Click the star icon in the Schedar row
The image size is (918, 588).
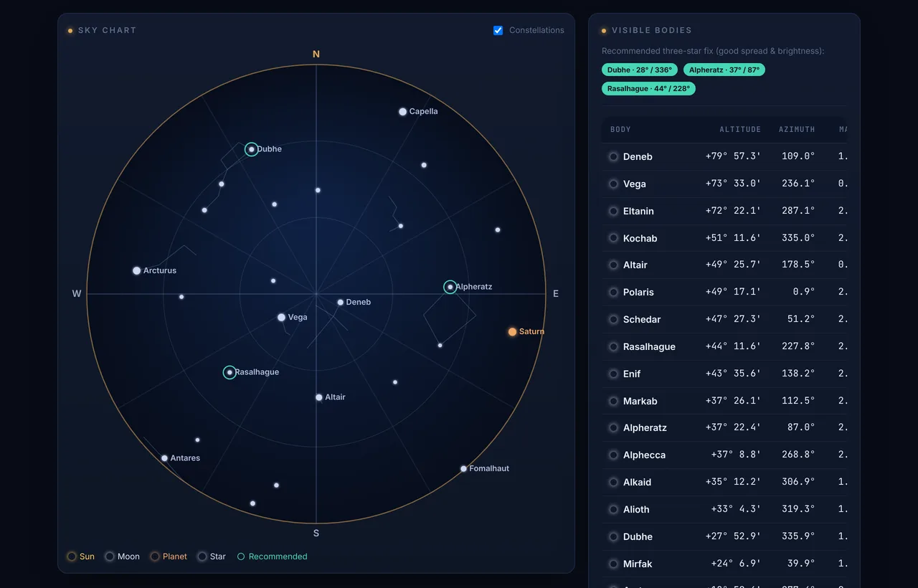pos(613,320)
